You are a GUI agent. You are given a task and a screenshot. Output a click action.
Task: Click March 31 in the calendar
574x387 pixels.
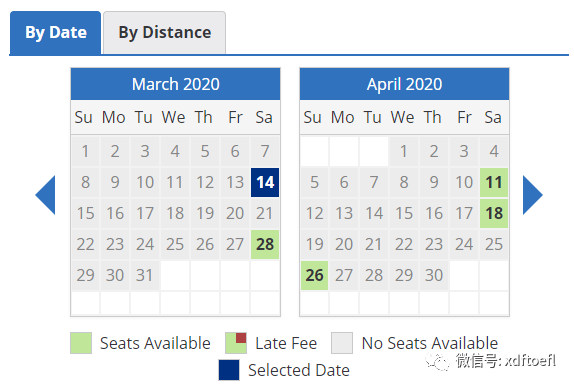point(145,275)
